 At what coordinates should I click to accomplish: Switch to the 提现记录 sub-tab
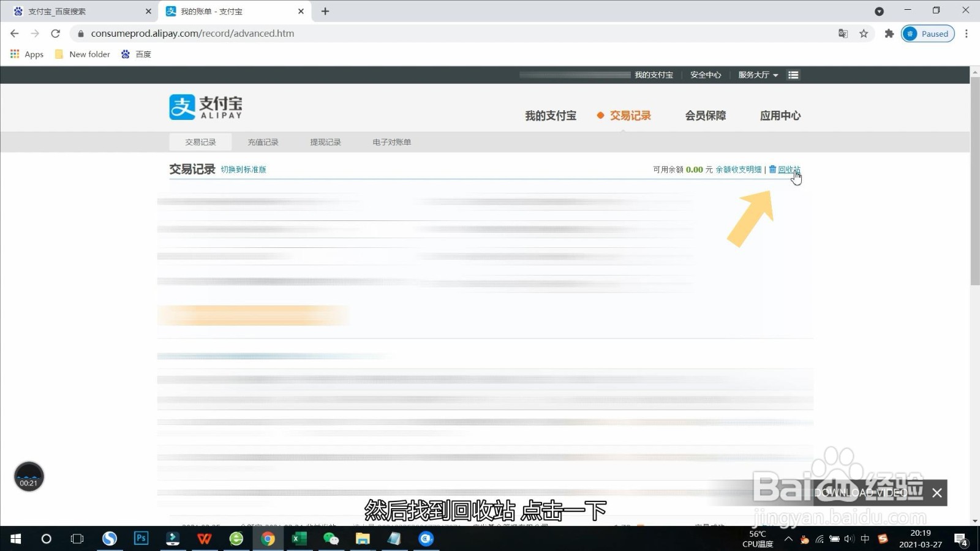point(325,142)
